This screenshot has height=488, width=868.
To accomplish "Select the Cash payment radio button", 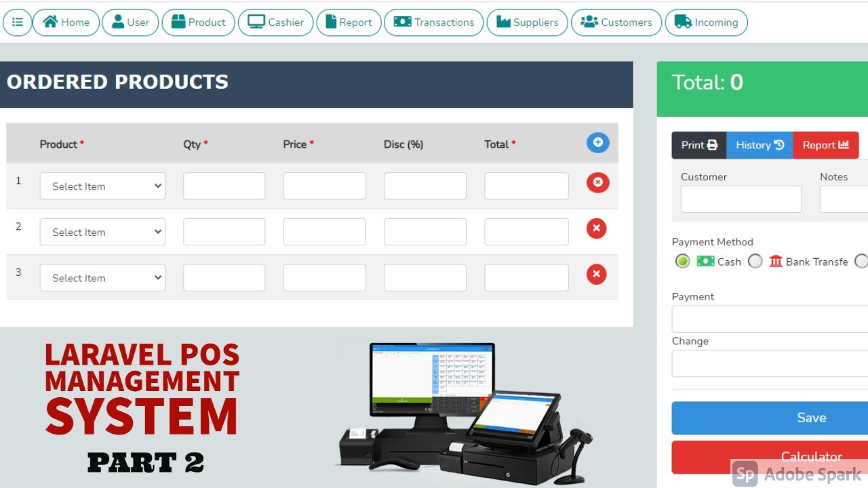I will click(683, 261).
